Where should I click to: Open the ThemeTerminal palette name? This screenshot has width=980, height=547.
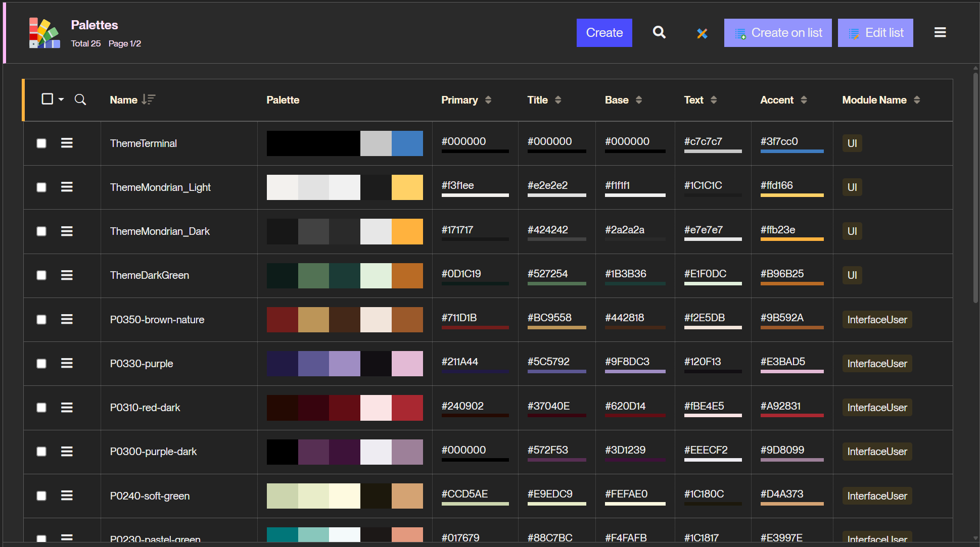point(144,143)
